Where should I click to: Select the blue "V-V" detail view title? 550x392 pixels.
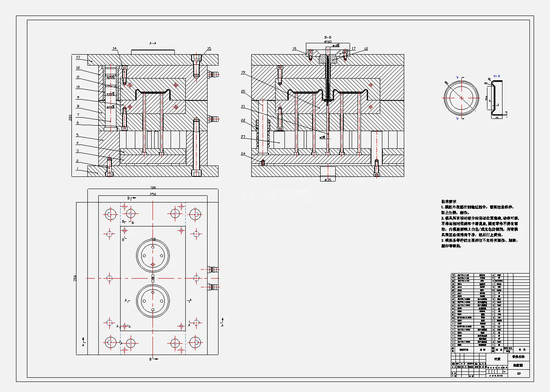[497, 76]
